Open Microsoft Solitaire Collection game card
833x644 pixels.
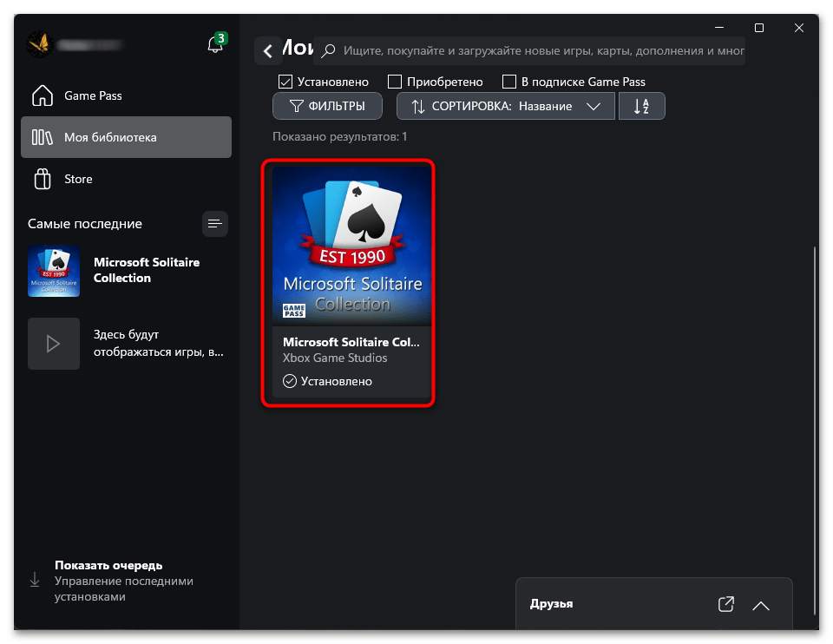pyautogui.click(x=351, y=282)
